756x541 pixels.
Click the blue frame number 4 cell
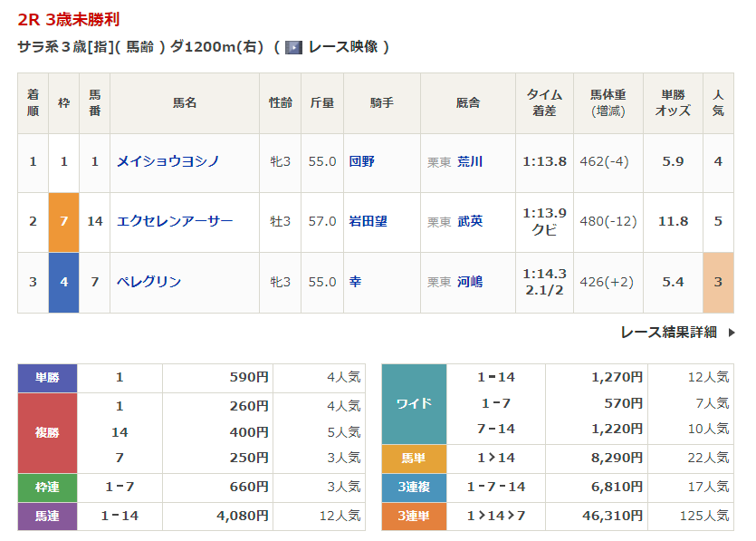[x=63, y=282]
